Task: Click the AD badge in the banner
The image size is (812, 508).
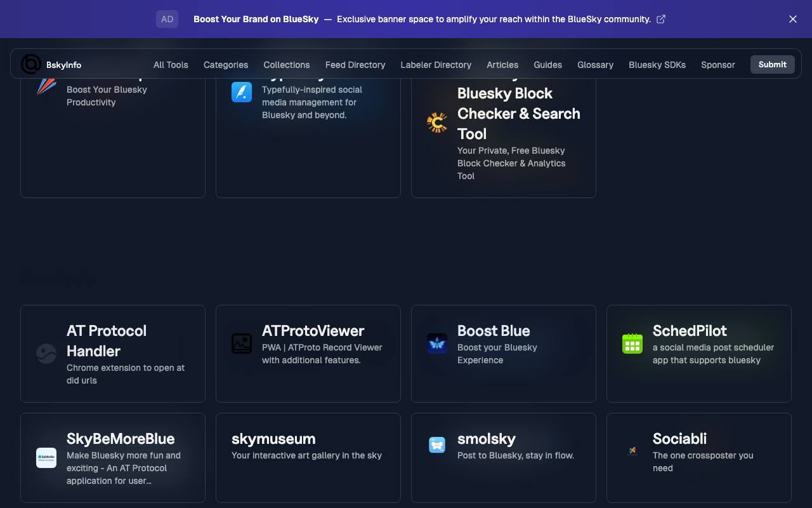Action: click(x=167, y=19)
